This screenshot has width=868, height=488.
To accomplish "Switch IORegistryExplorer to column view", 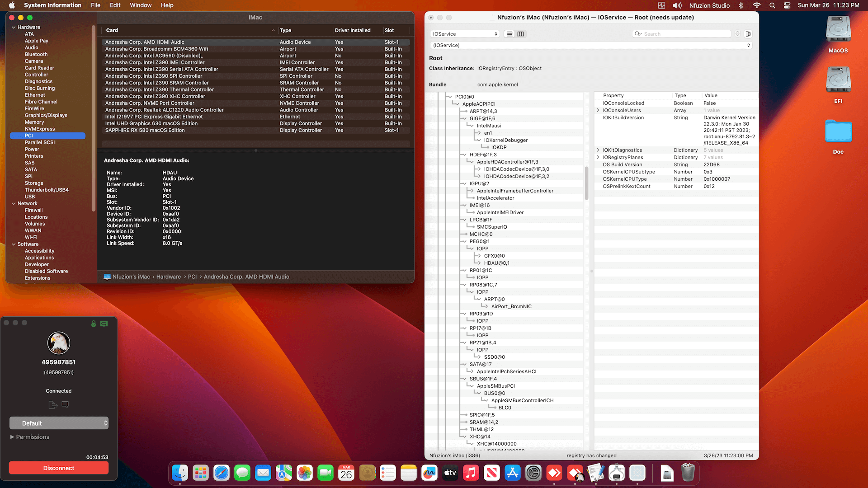I will click(x=520, y=34).
